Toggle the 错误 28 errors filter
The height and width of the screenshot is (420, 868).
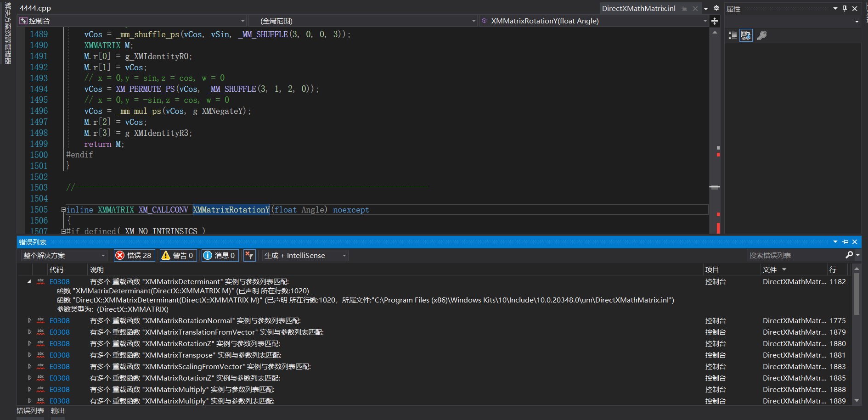134,255
